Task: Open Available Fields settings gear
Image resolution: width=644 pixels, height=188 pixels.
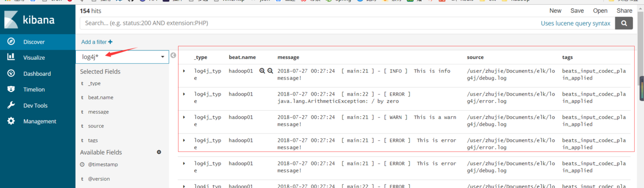Action: pyautogui.click(x=159, y=152)
